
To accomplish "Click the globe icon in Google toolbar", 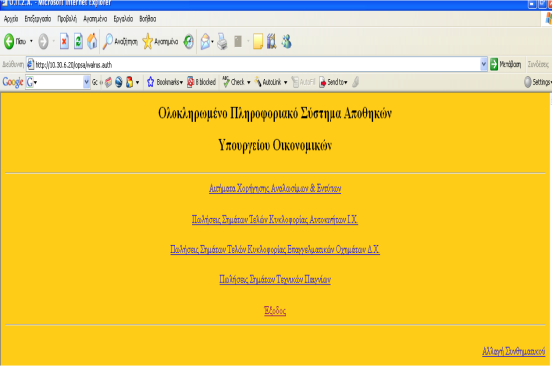I will [x=119, y=82].
